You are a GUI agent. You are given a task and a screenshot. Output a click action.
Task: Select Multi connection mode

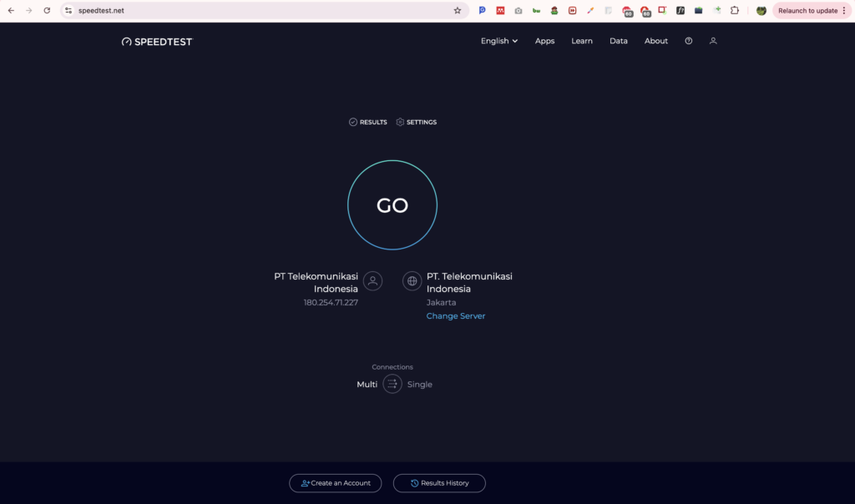point(367,384)
